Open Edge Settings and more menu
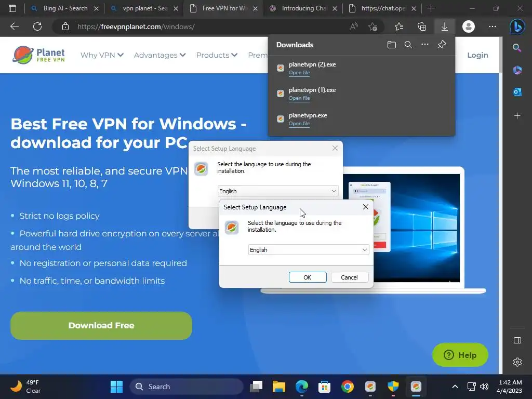532x399 pixels. tap(493, 26)
